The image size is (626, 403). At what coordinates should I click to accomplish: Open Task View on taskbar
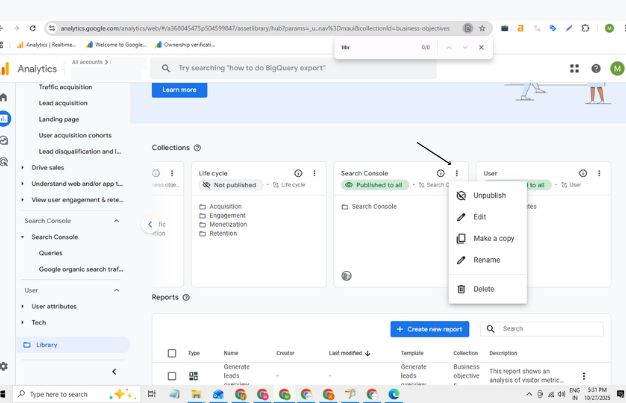point(152,395)
